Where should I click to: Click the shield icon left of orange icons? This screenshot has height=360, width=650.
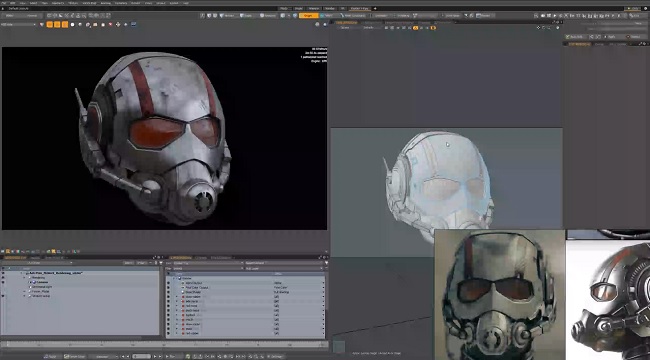[x=41, y=24]
